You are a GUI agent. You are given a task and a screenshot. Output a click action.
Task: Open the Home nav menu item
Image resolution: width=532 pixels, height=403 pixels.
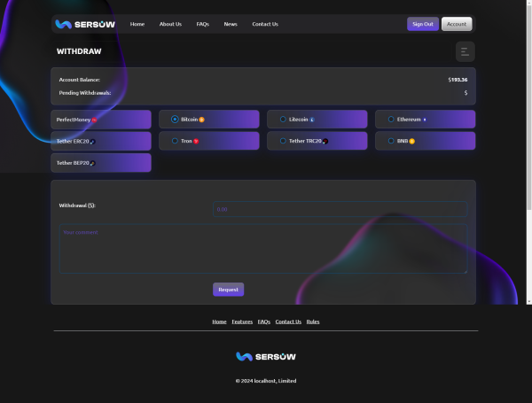click(x=137, y=24)
